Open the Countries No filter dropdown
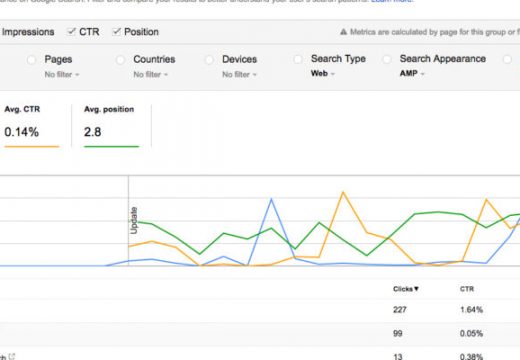520x360 pixels. [x=150, y=74]
